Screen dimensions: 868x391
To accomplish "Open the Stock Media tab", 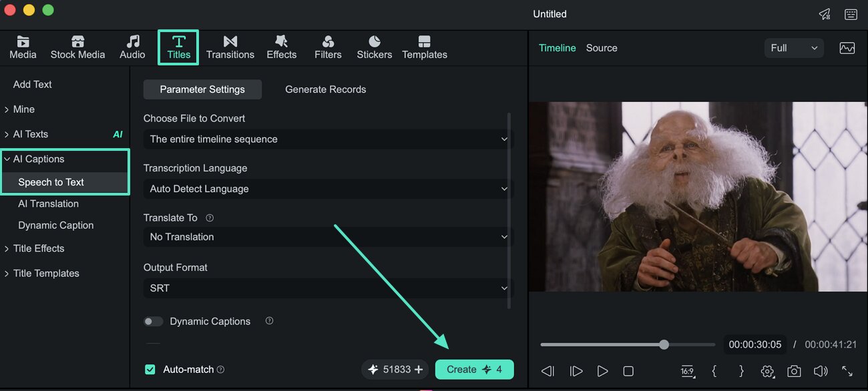I will click(77, 47).
